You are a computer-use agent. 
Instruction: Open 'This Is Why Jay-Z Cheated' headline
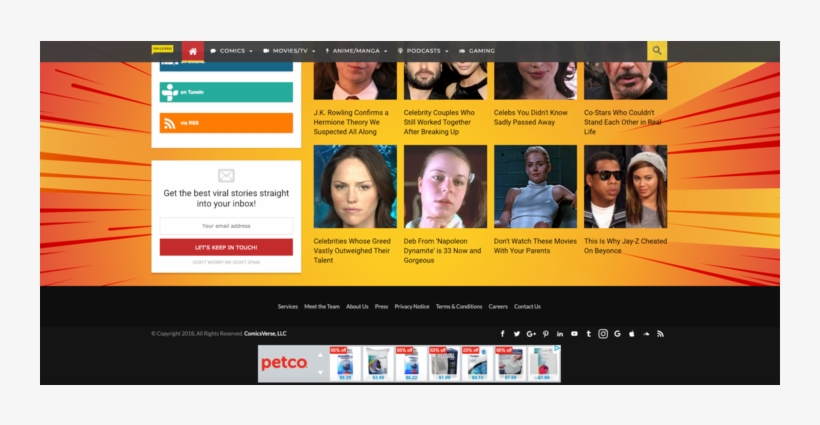point(625,246)
